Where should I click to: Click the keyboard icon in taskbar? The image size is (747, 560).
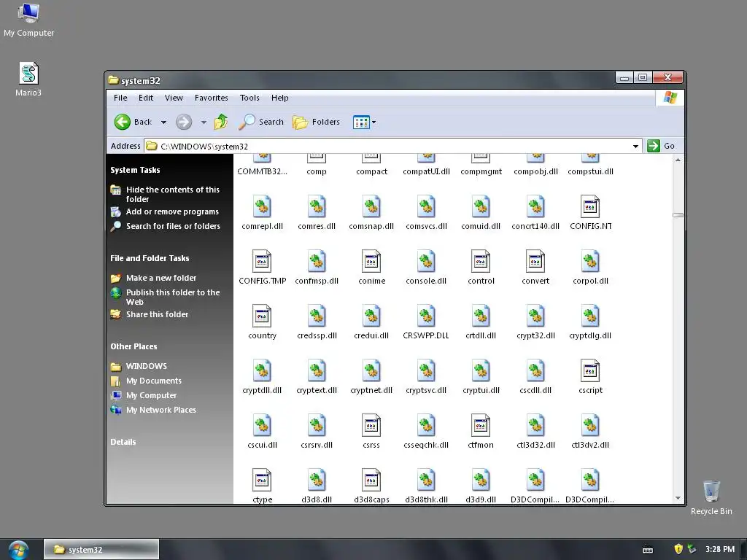[x=648, y=550]
